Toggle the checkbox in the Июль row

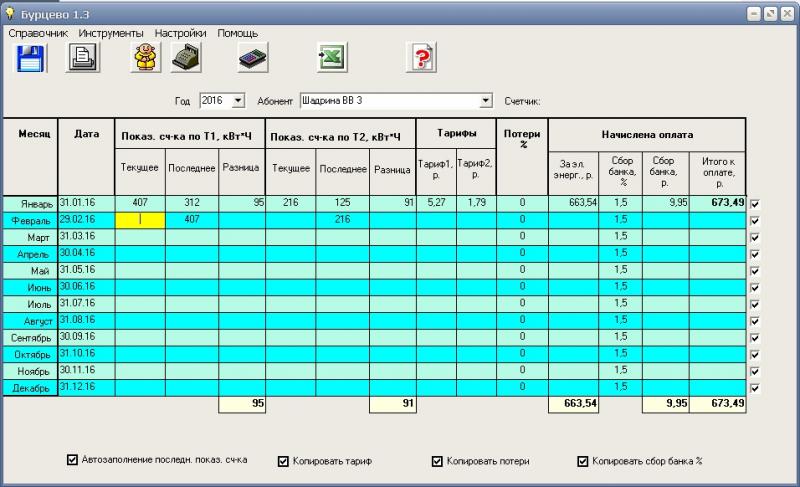pyautogui.click(x=755, y=305)
